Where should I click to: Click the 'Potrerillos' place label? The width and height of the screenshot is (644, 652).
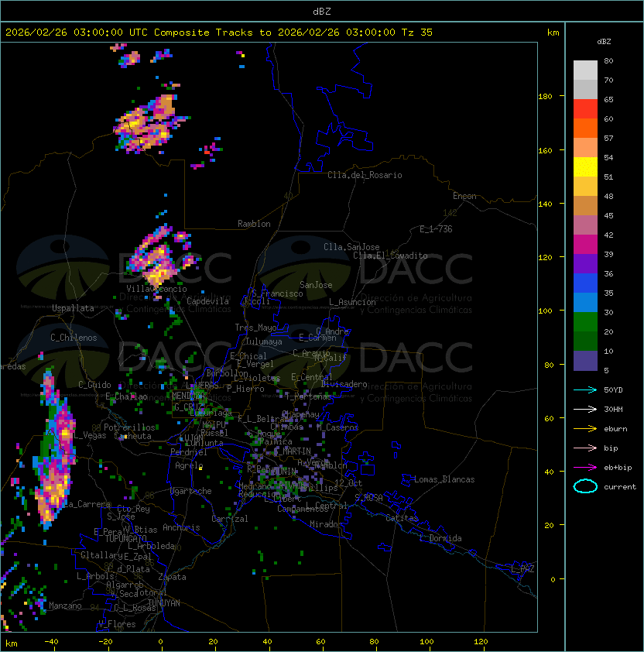pos(129,427)
